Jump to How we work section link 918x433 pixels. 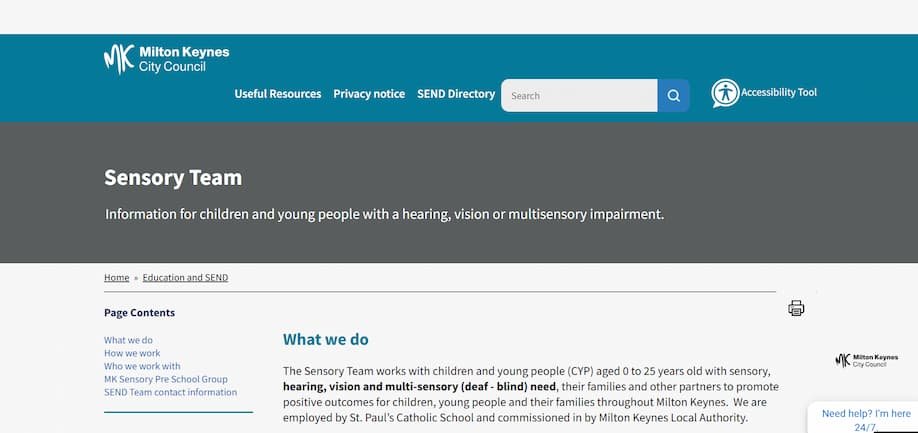132,353
